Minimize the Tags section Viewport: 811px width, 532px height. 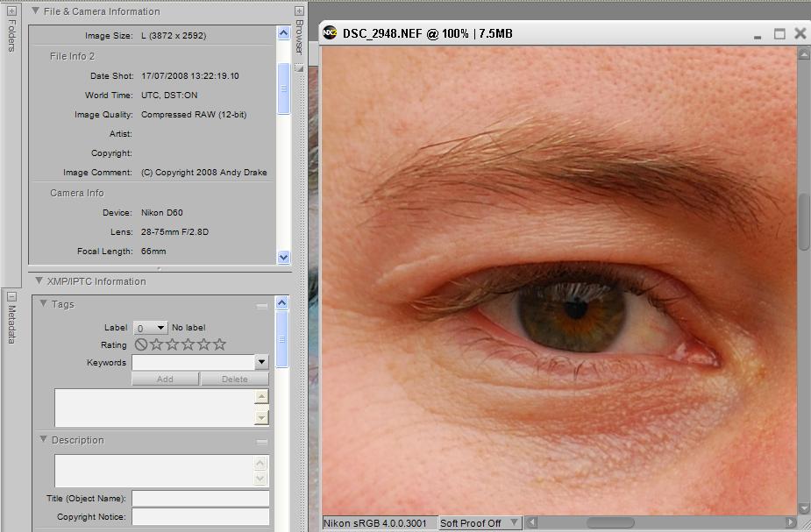pos(261,306)
